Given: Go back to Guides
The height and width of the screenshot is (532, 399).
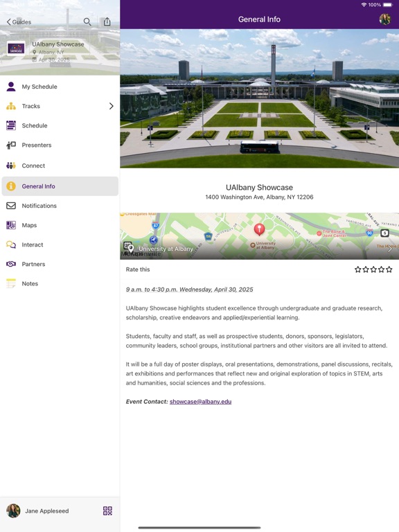Looking at the screenshot, I should [19, 21].
